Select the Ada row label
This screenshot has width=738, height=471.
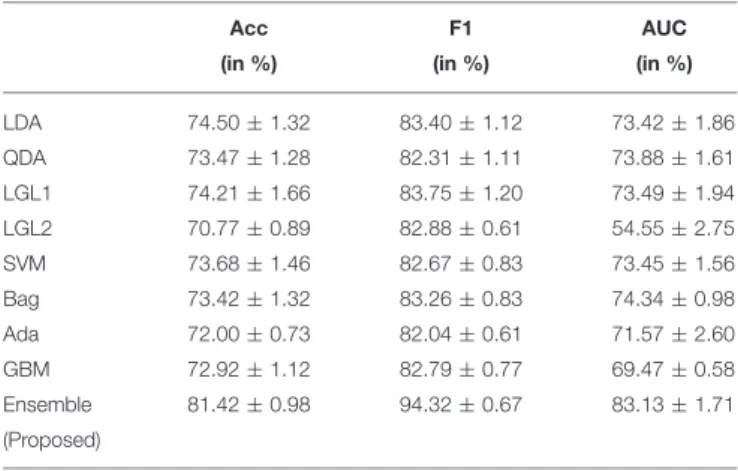tap(21, 335)
